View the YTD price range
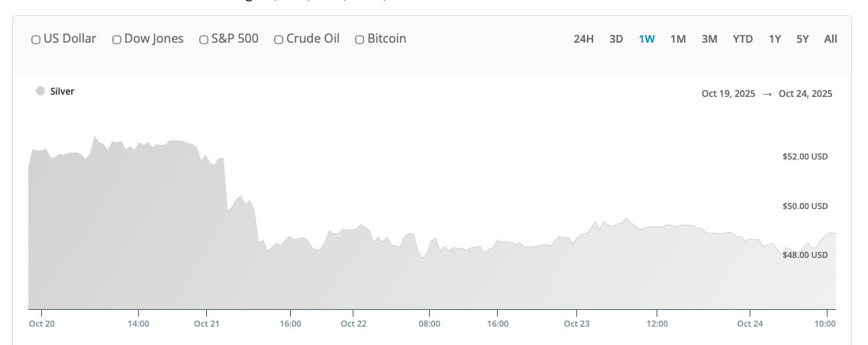Screen dimensions: 868x345 point(743,39)
